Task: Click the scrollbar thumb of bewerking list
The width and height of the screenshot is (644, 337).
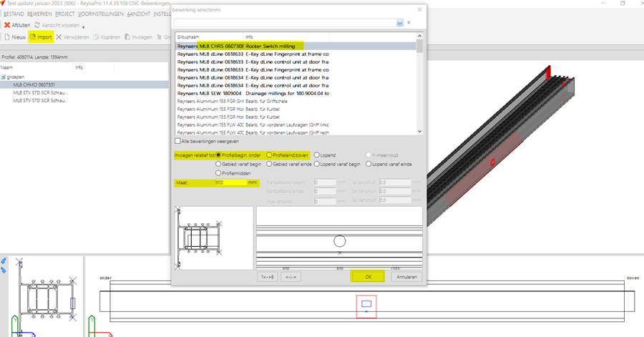Action: (x=419, y=47)
